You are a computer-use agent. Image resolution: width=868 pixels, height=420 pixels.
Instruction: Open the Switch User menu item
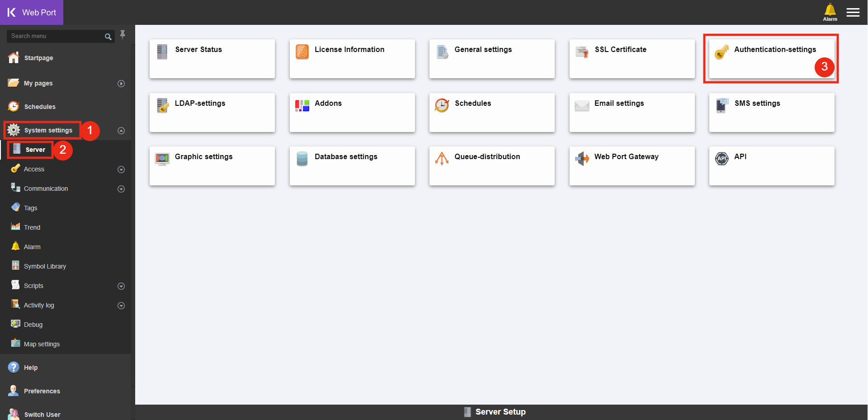(66, 414)
